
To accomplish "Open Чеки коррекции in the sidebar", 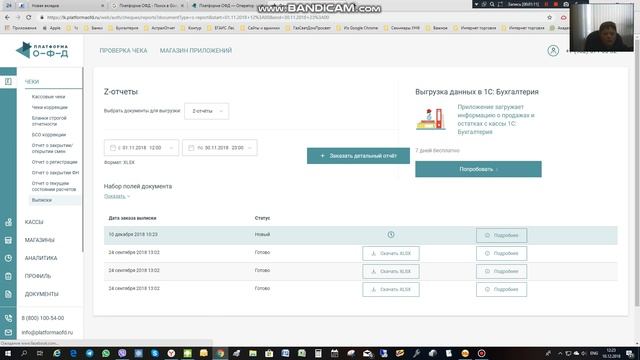I will point(49,107).
